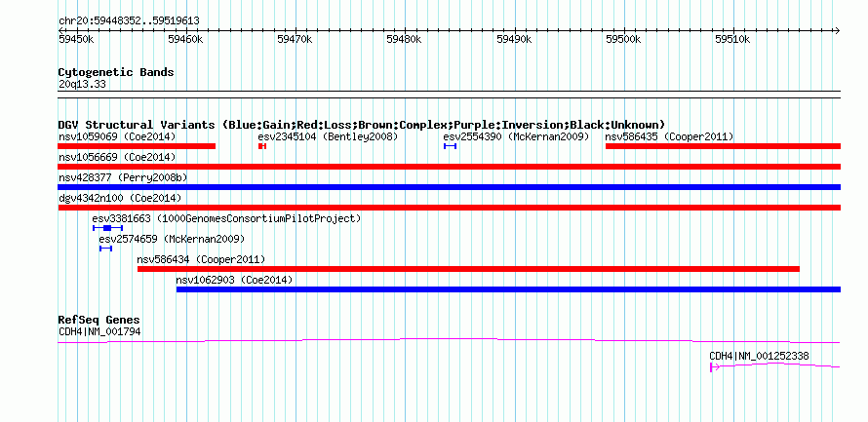
Task: Click the 59480k ruler tick label
Action: (404, 39)
